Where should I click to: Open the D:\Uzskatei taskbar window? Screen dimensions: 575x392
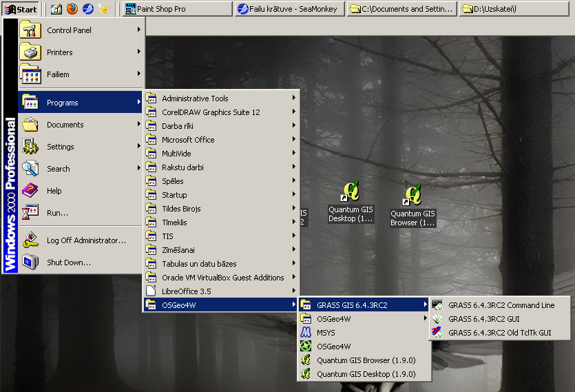(x=514, y=9)
